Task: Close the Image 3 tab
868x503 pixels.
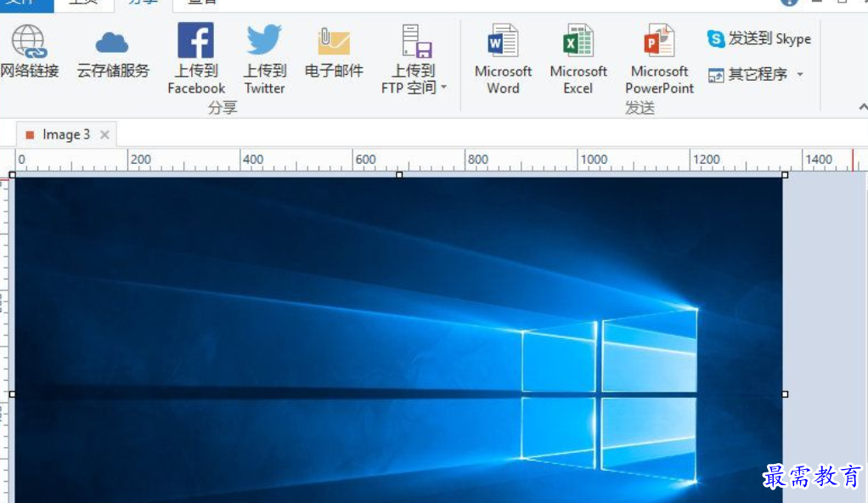Action: (x=104, y=134)
